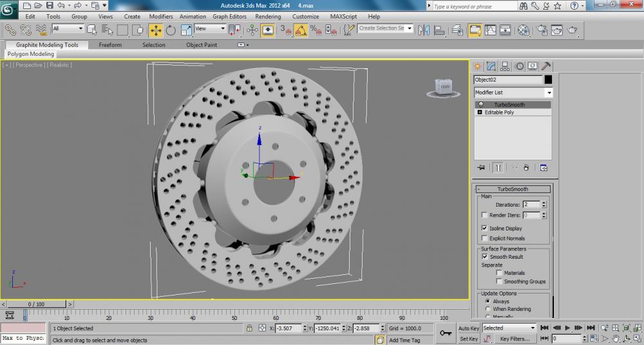Open the Rendering menu
Screen dimensions: 644x345
[267, 17]
